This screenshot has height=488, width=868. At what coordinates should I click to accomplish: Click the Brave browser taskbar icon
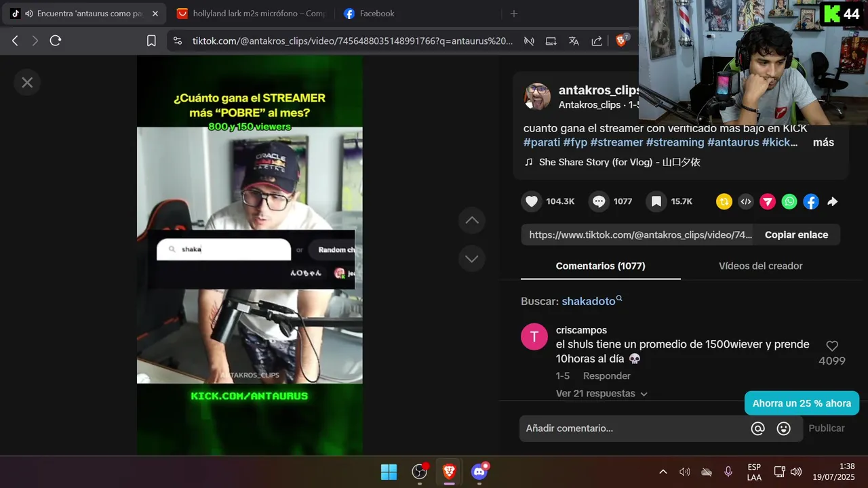tap(449, 472)
